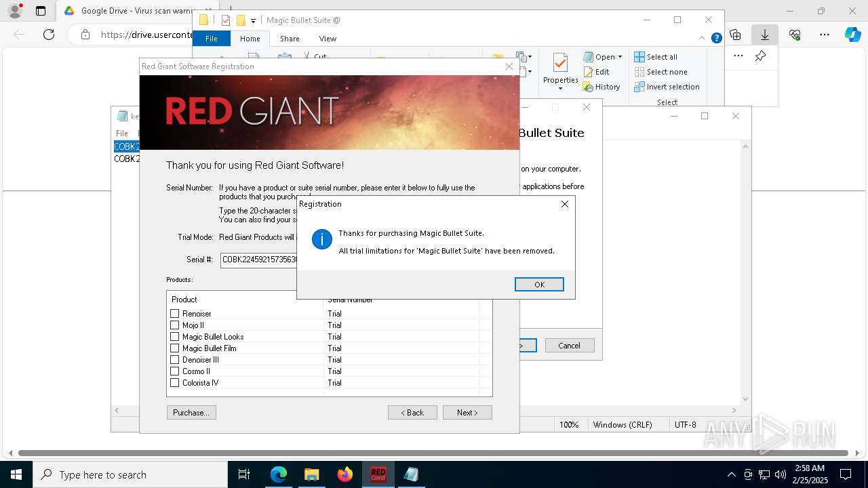Open more options in the downloads panel
The height and width of the screenshot is (488, 868).
point(738,56)
